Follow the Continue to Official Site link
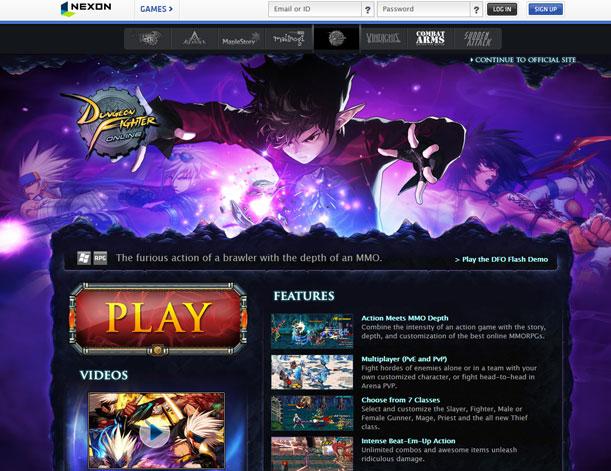611x471 pixels. 523,60
